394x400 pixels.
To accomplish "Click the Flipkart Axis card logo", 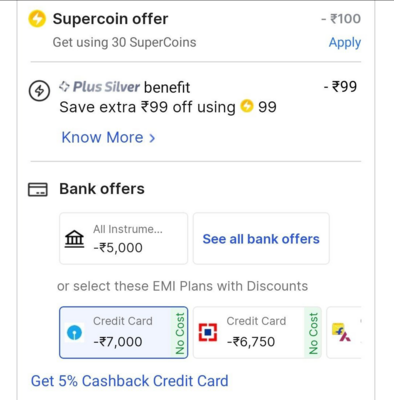I will (341, 332).
